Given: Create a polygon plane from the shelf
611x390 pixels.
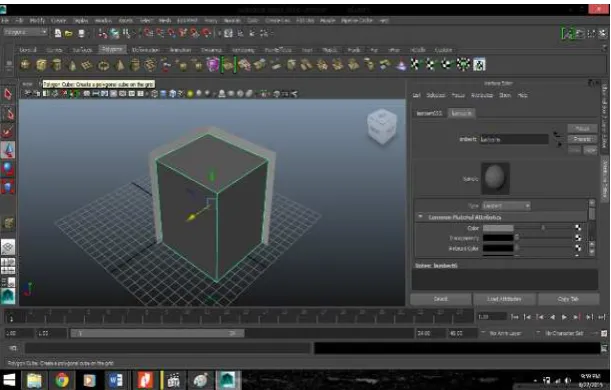Looking at the screenshot, I should coord(87,65).
